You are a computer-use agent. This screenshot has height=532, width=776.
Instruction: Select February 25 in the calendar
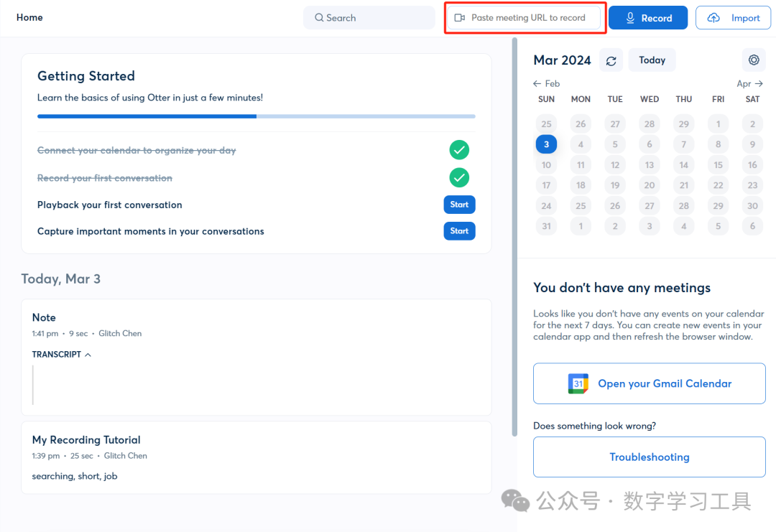(546, 124)
